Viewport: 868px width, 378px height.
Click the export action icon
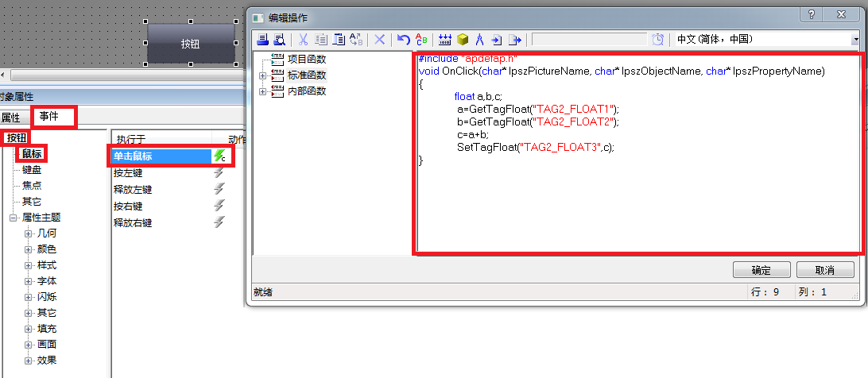click(x=515, y=39)
